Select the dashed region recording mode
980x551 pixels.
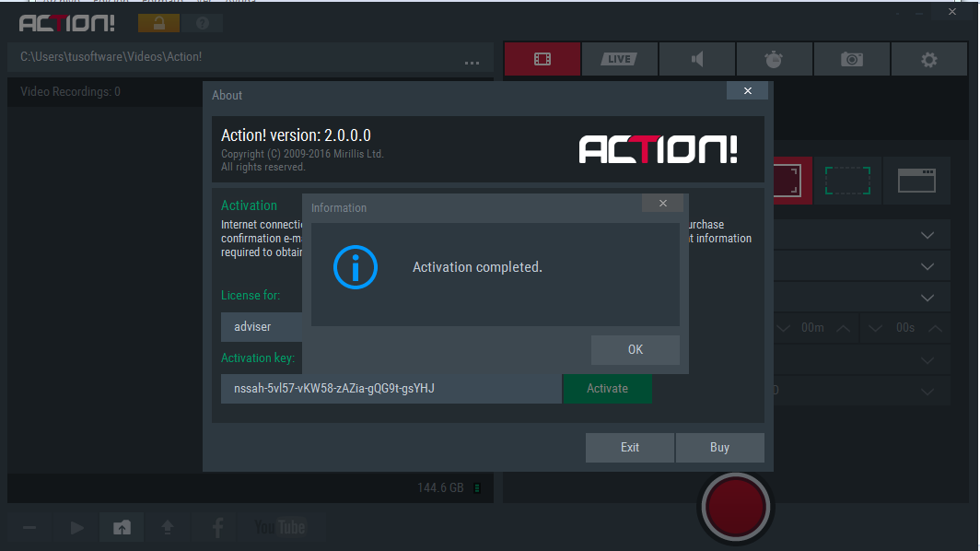847,181
